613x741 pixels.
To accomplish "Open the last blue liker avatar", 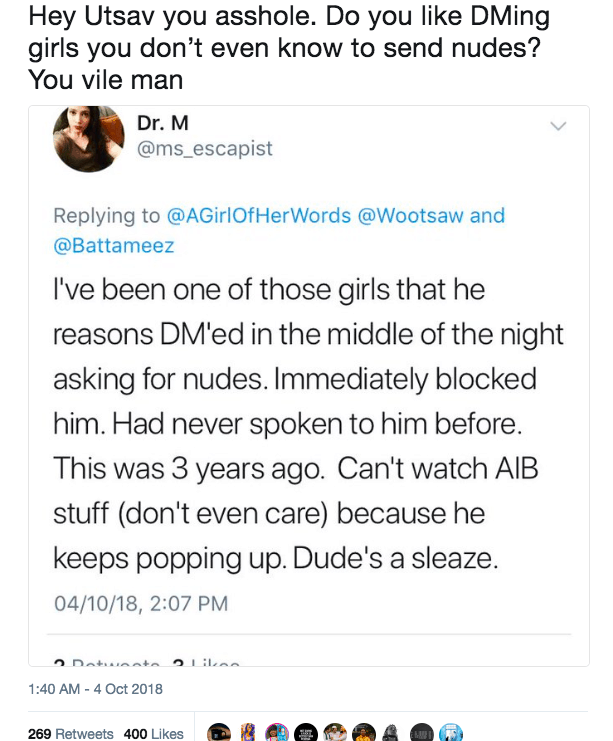I will click(x=450, y=733).
